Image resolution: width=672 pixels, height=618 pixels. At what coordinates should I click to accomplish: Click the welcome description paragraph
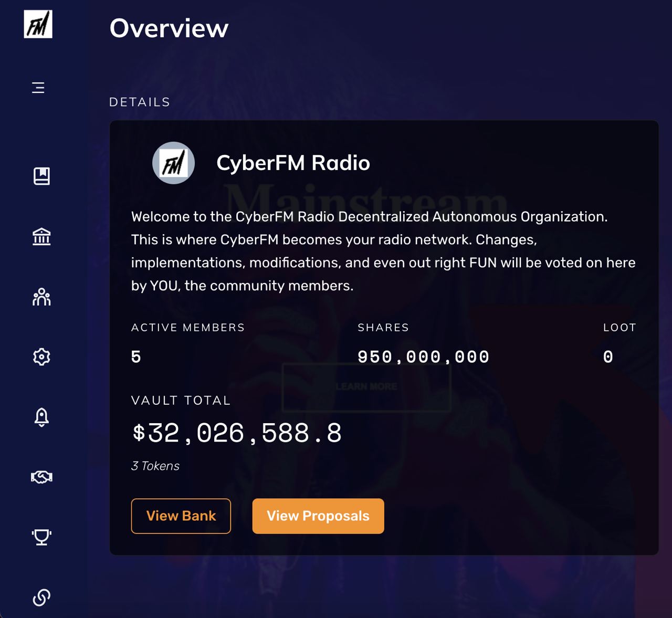coord(383,251)
